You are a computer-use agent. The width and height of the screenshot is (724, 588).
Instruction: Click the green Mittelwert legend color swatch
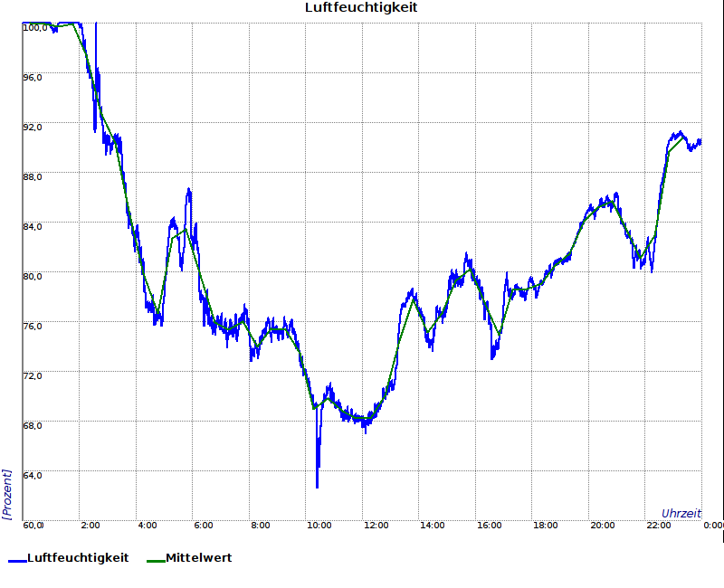(x=156, y=561)
